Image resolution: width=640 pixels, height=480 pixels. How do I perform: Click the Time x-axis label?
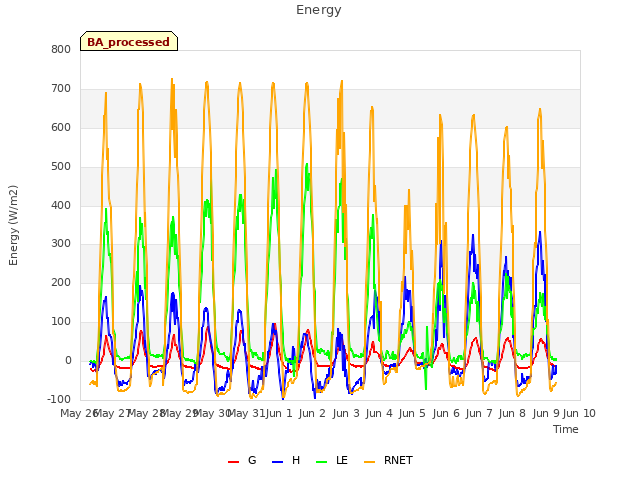coord(566,429)
